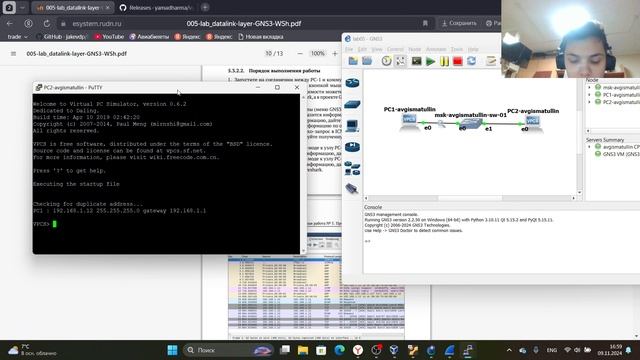Toggle show interface labels icon in GNS3 toolbar

click(400, 61)
